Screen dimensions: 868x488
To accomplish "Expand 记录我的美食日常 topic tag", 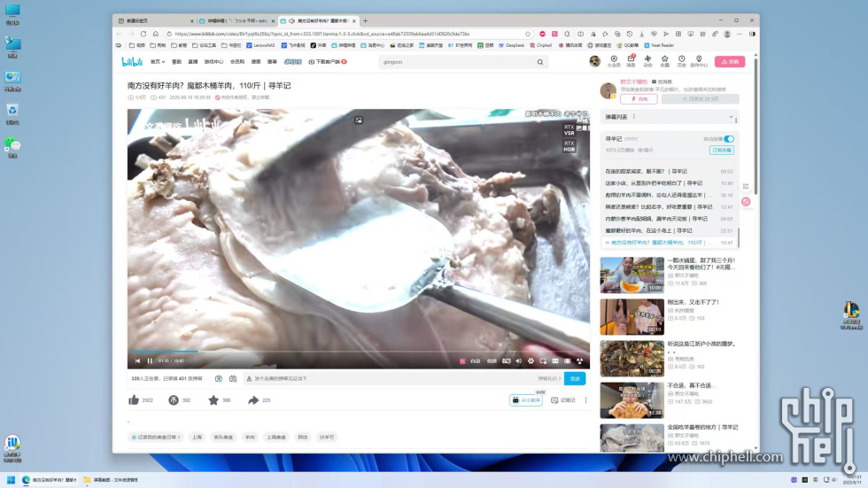I will point(156,438).
